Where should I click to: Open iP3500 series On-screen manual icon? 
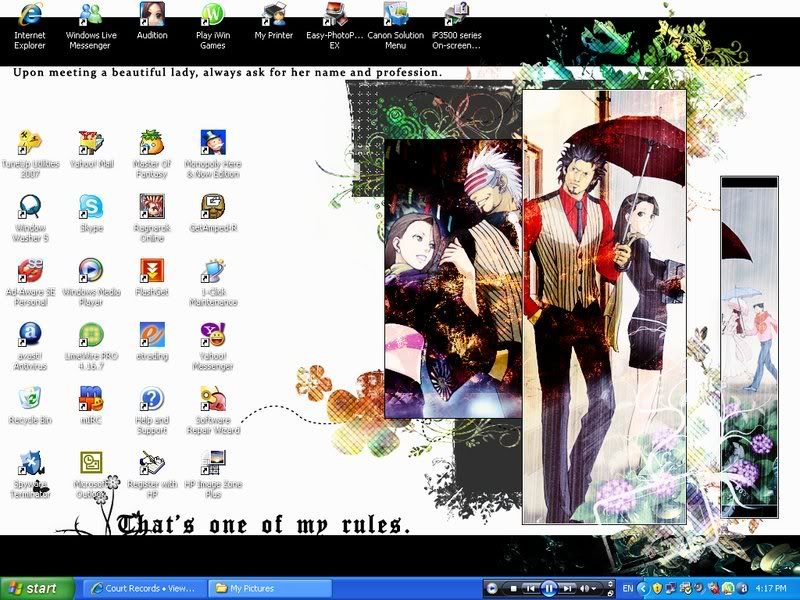457,26
